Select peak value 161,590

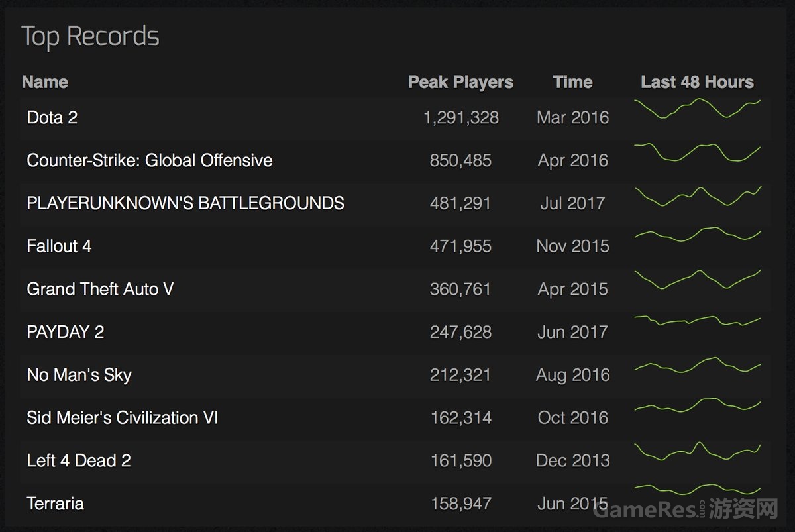[461, 460]
